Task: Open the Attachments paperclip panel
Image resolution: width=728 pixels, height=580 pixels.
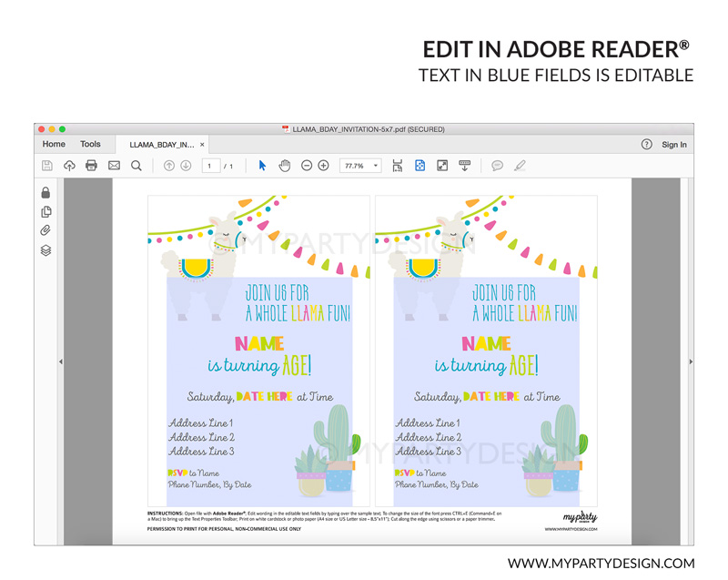Action: 45,231
